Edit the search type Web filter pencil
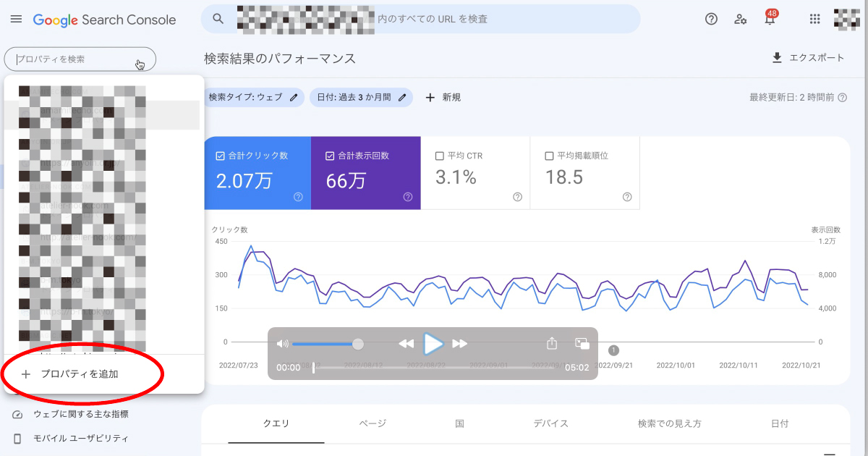Viewport: 868px width, 456px height. pyautogui.click(x=293, y=97)
